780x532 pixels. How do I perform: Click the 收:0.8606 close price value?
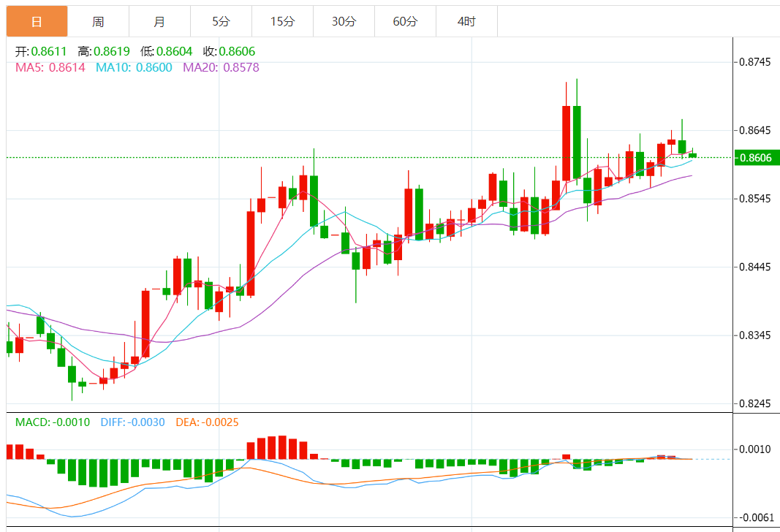coord(229,51)
